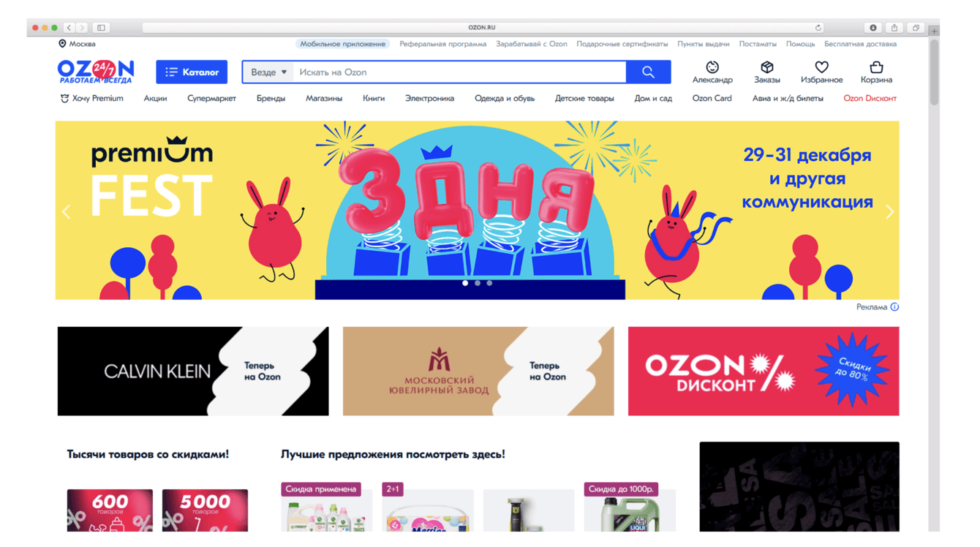The width and height of the screenshot is (980, 547).
Task: Open Избранное heart icon
Action: [821, 67]
